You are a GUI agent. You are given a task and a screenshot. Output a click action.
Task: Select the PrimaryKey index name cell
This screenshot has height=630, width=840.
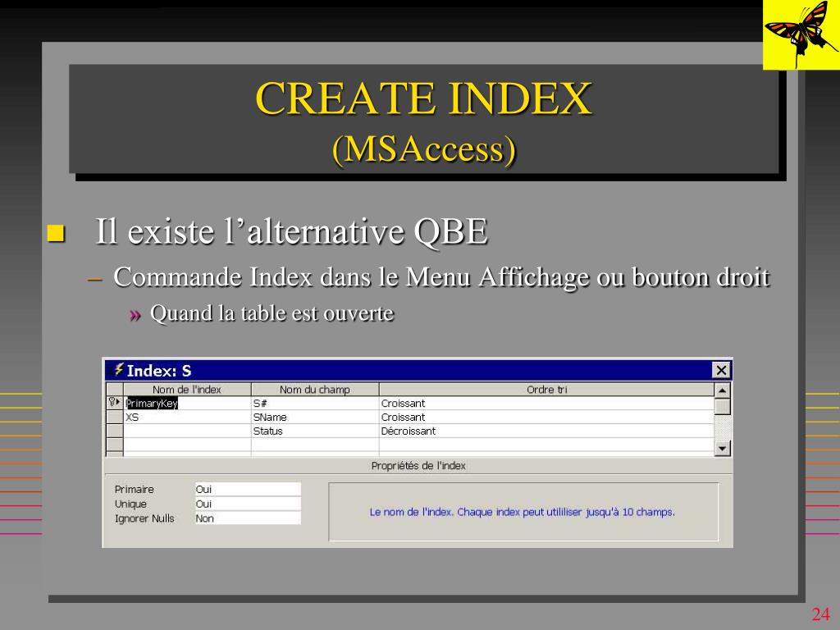pos(188,404)
